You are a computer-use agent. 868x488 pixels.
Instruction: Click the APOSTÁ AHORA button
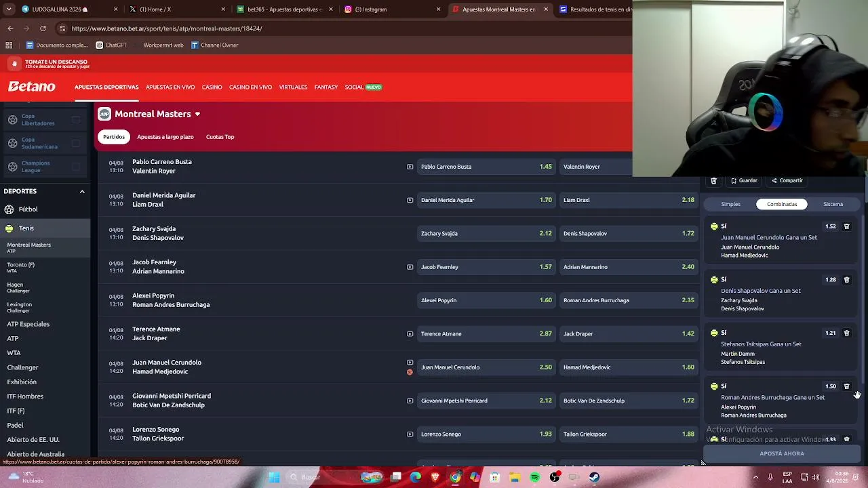782,454
